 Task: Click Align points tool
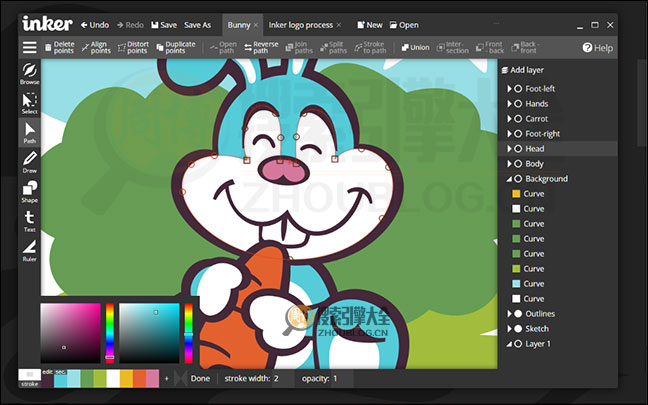tap(96, 48)
